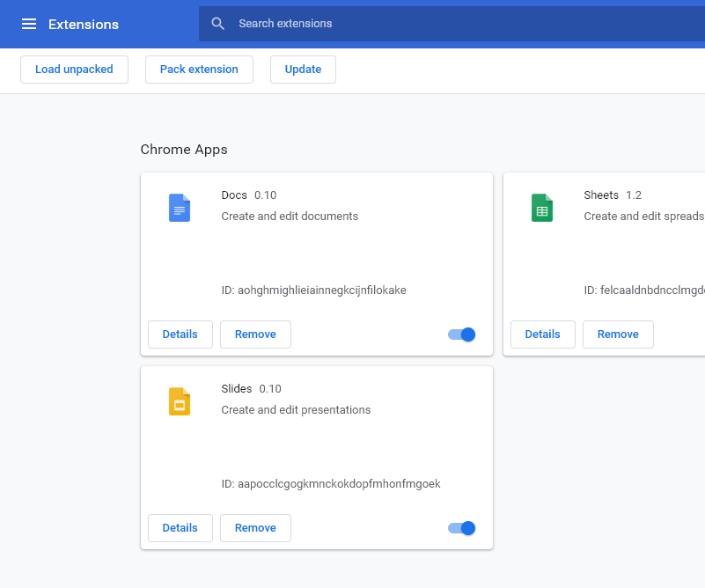Update all extensions
Image resolution: width=705 pixels, height=588 pixels.
(303, 69)
